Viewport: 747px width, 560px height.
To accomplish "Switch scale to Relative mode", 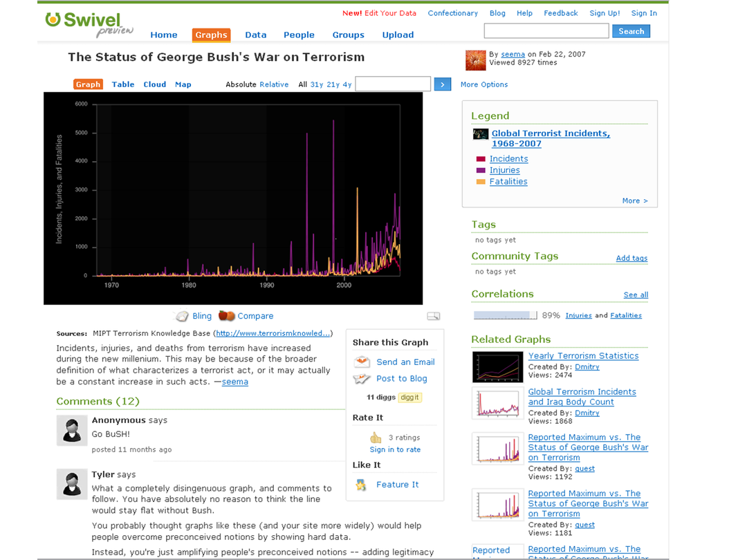I will click(274, 84).
